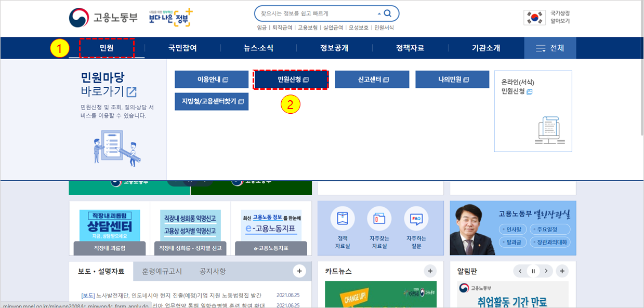Click the 인사말 pill link
644x308 pixels.
pos(514,230)
